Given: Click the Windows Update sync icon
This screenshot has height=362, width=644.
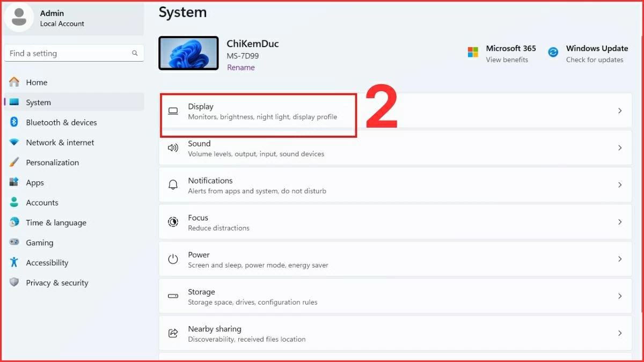Looking at the screenshot, I should point(553,53).
